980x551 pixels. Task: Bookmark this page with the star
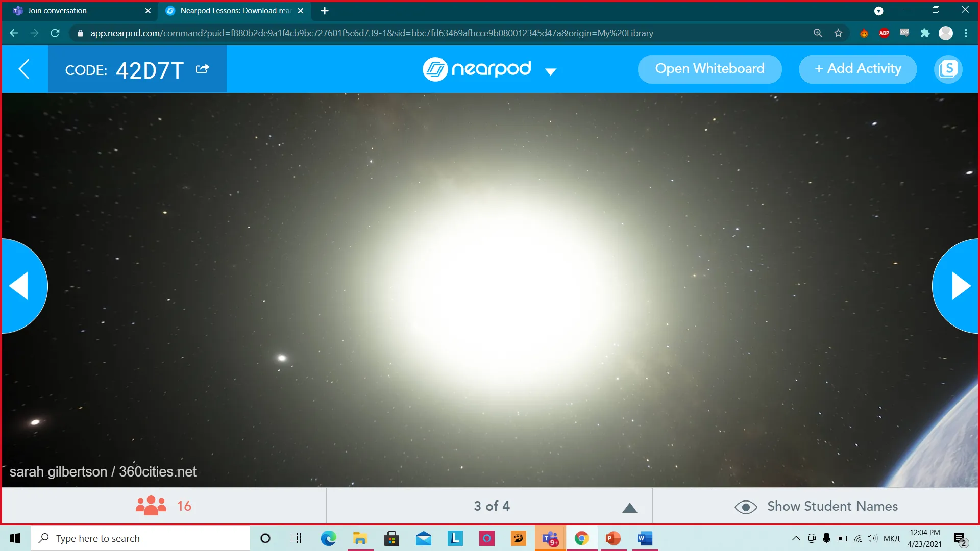pyautogui.click(x=838, y=33)
